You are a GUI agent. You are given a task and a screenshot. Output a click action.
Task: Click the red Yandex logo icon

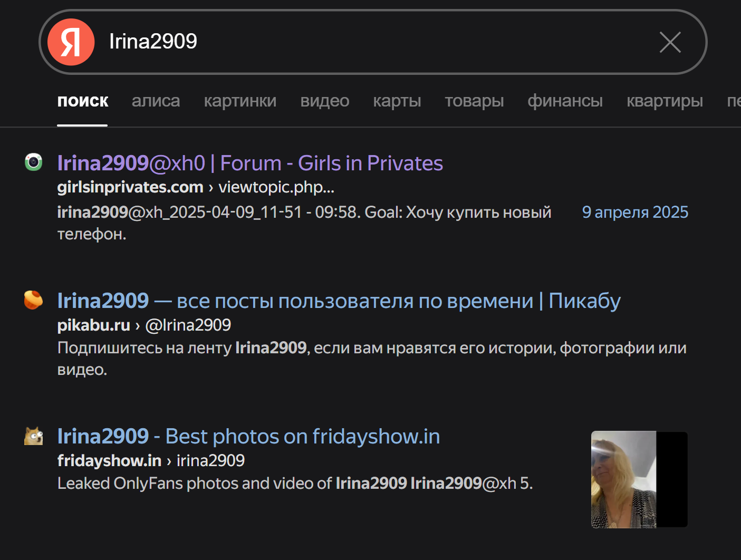(71, 42)
